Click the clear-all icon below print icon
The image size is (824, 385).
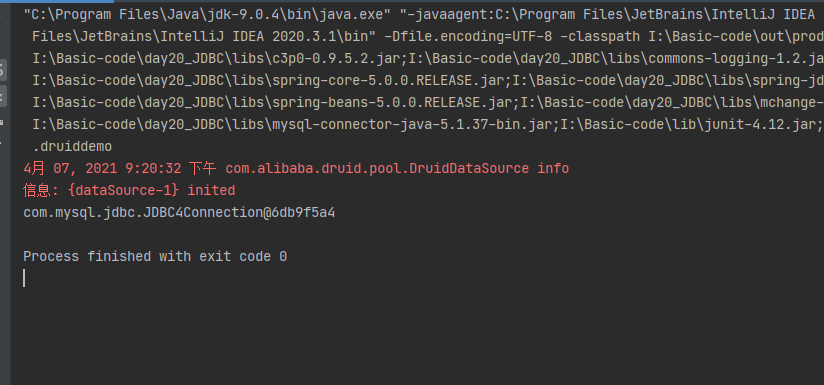(x=3, y=143)
